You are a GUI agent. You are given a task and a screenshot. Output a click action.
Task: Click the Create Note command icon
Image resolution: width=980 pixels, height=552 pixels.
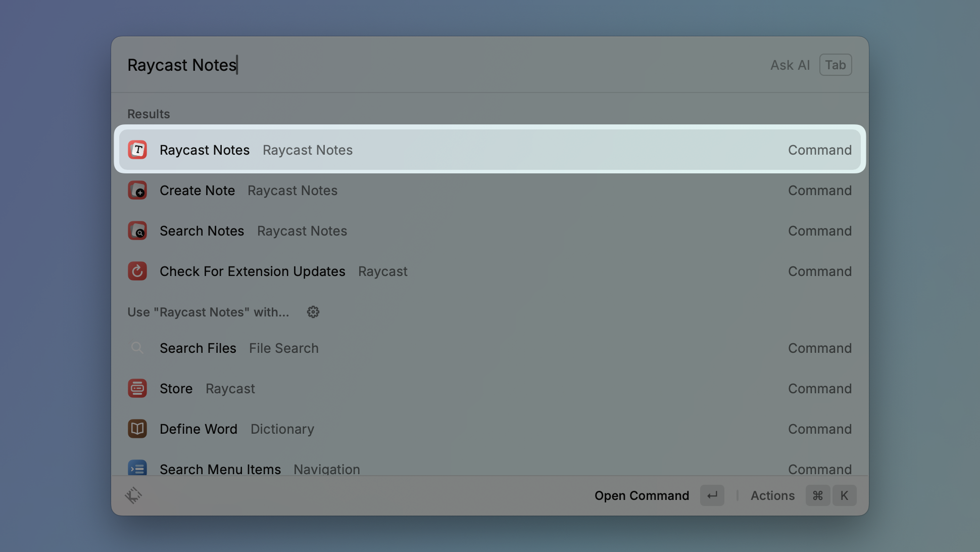137,191
